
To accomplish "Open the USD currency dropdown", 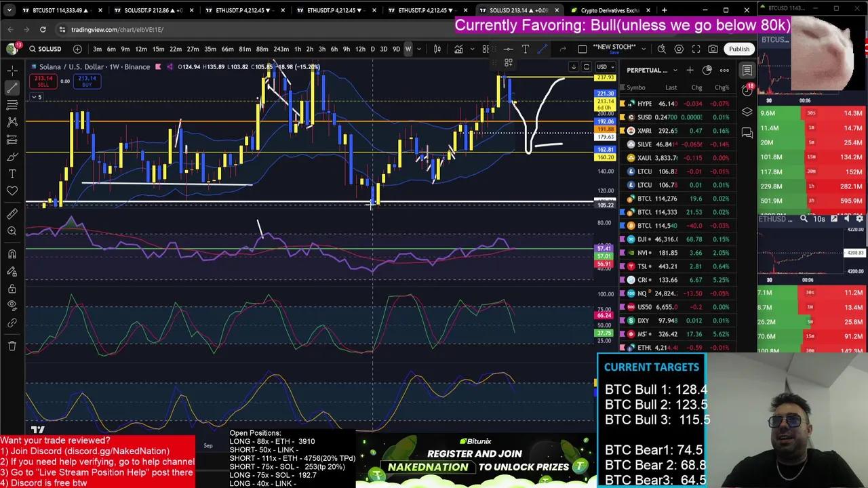I will click(605, 66).
